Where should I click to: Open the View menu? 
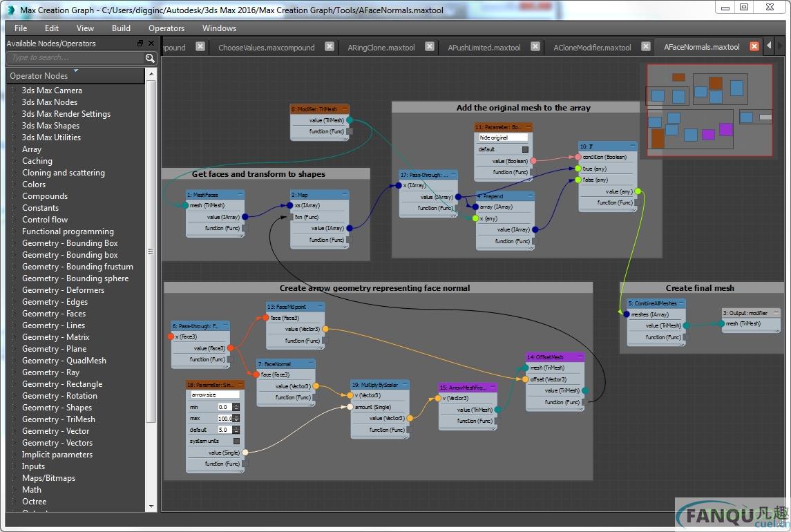tap(85, 28)
